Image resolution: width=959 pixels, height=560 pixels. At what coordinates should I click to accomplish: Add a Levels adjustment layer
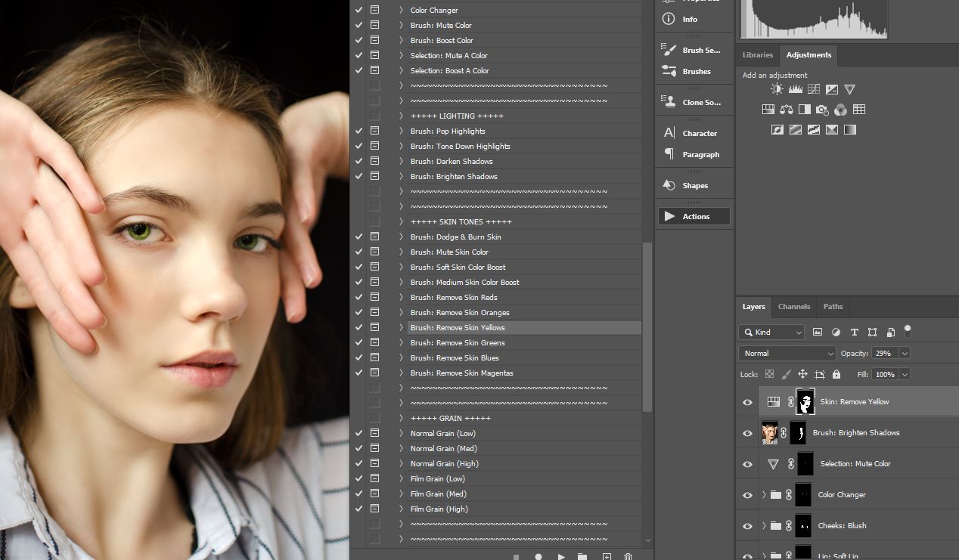[x=795, y=89]
